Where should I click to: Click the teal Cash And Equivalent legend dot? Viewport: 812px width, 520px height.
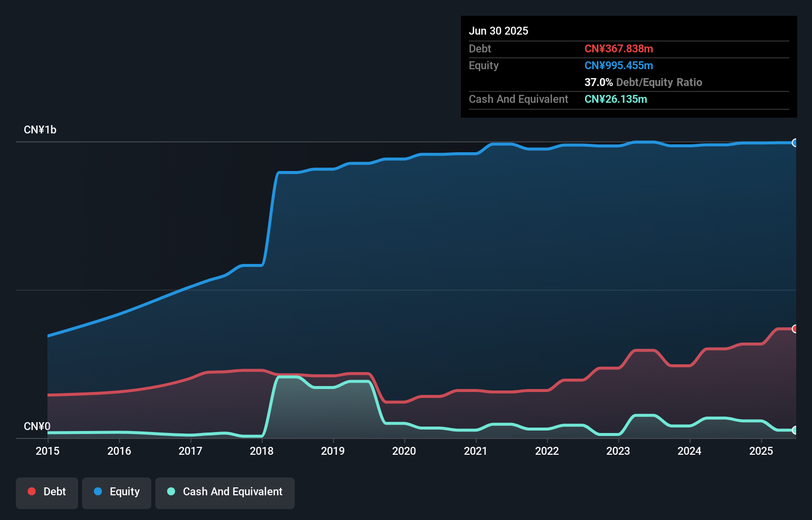171,491
